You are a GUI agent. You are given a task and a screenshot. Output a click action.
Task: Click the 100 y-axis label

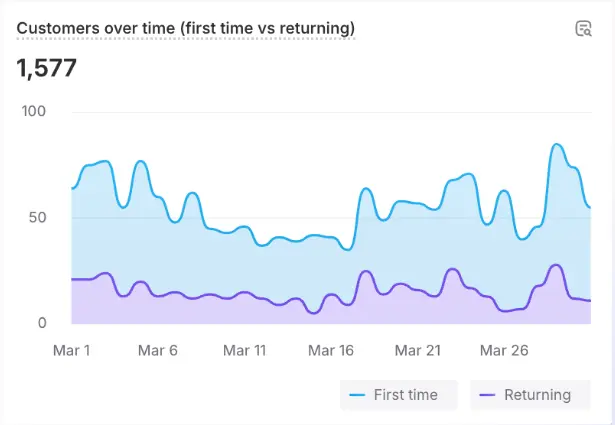coord(34,111)
